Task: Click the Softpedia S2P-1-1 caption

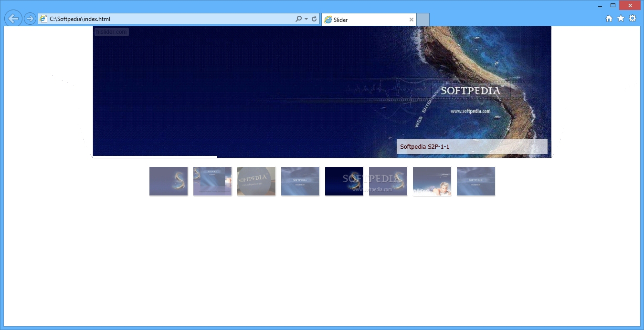Action: pos(472,146)
